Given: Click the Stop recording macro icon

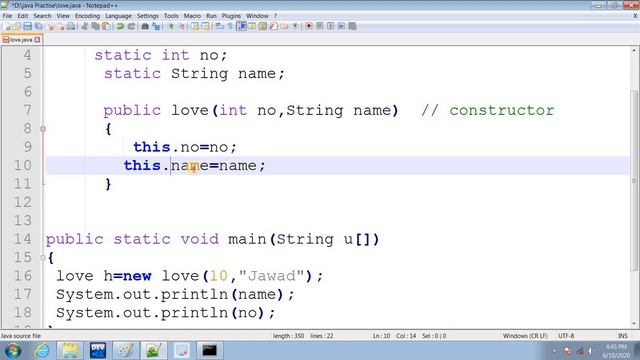Looking at the screenshot, I should point(320,27).
